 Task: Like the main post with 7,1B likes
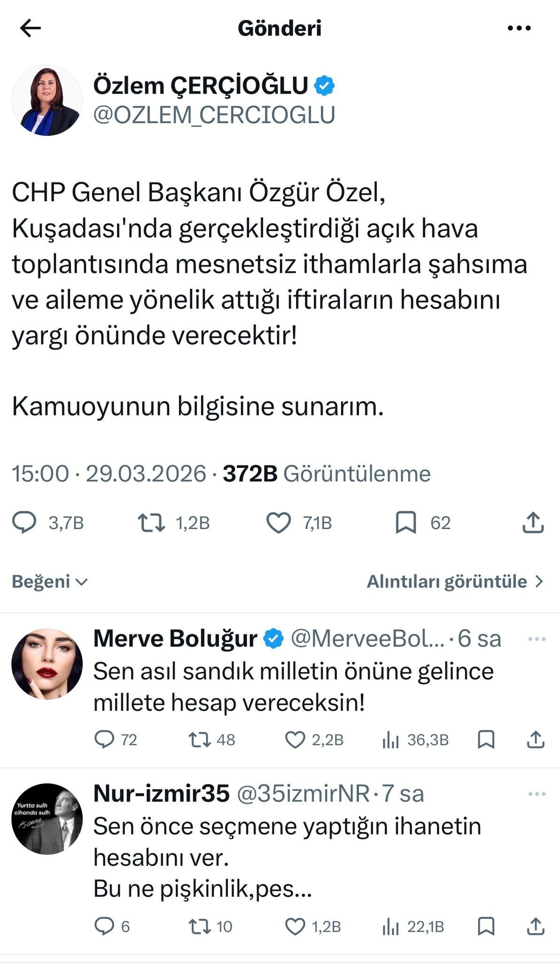click(279, 522)
